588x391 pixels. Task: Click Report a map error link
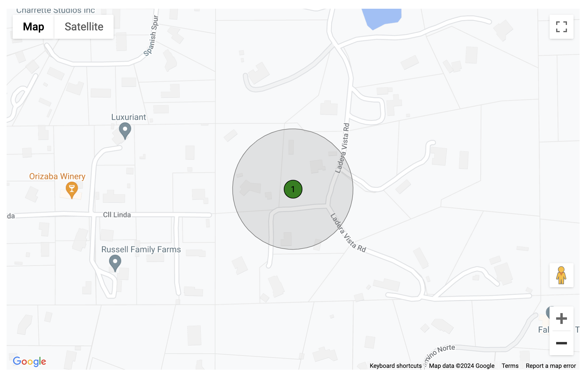pos(550,366)
